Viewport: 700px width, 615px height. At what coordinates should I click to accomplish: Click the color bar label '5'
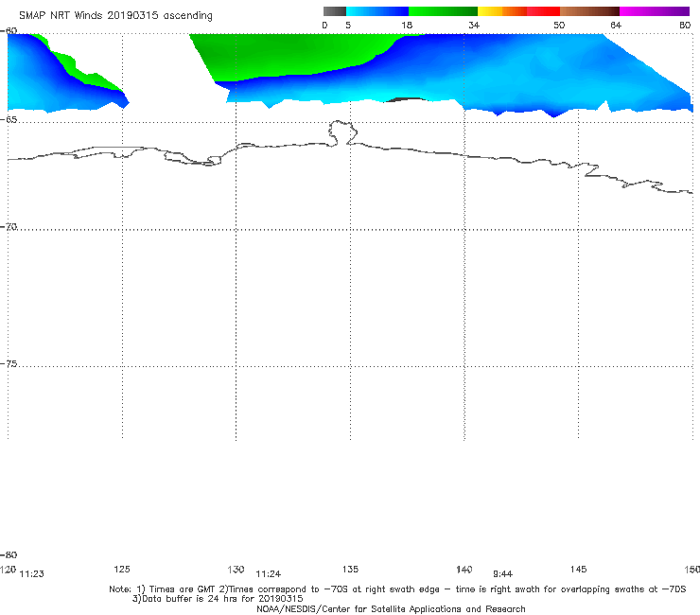pos(348,25)
